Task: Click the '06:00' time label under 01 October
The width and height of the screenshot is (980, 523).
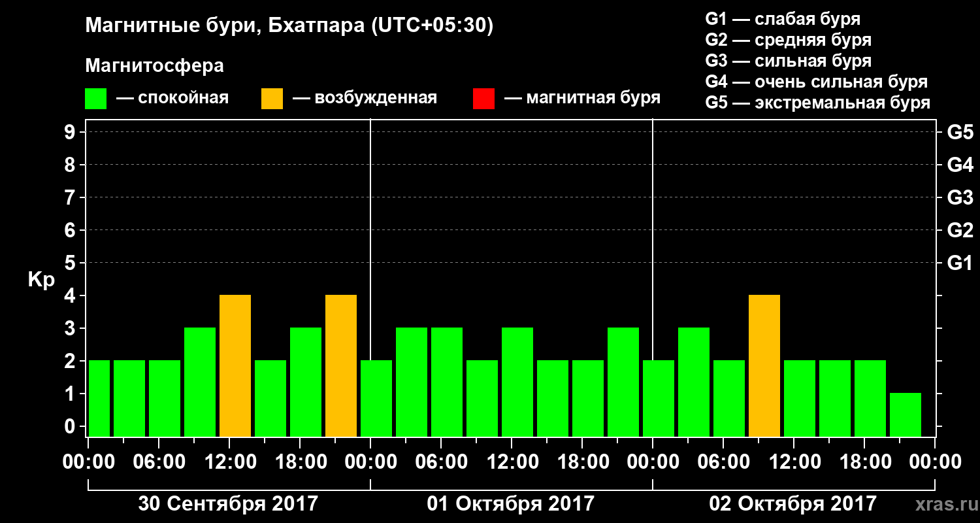Action: click(441, 462)
